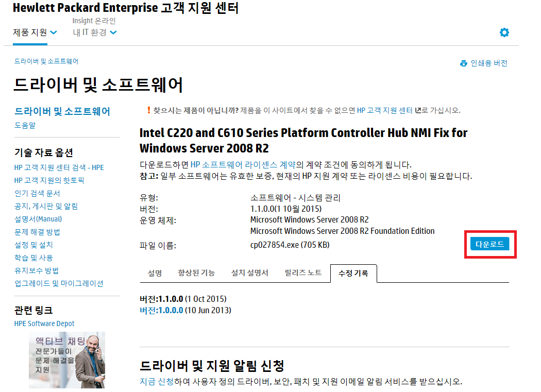Click the blue 다운로드 button

click(489, 244)
